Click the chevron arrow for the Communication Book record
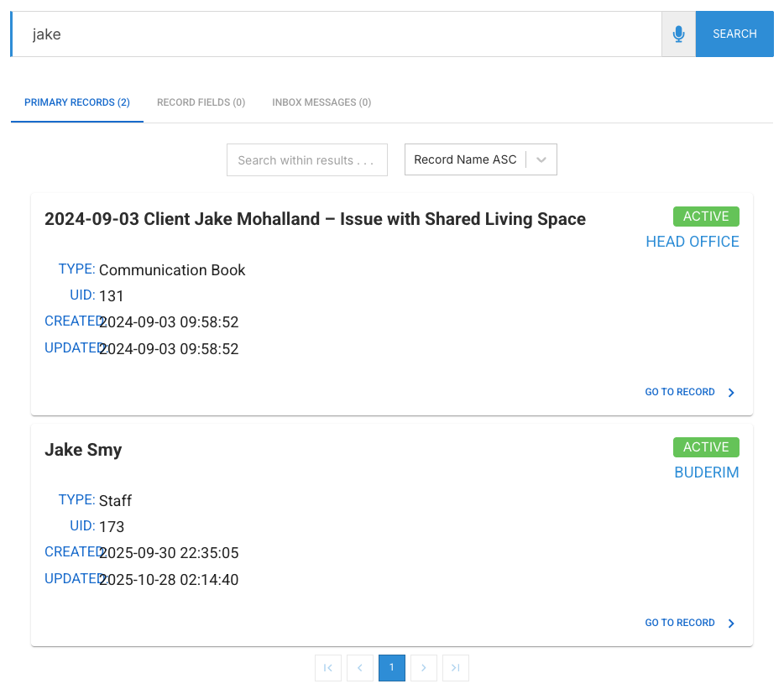This screenshot has width=784, height=689. click(x=731, y=393)
